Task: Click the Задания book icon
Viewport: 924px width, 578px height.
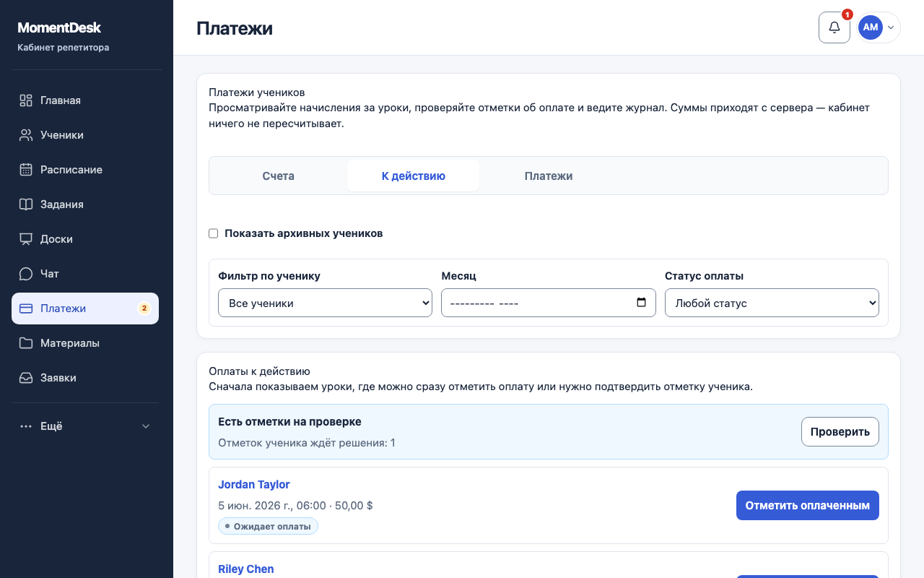Action: (26, 204)
